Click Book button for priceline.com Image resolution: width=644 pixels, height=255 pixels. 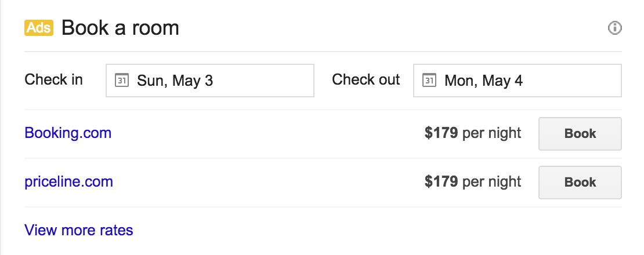click(x=580, y=183)
